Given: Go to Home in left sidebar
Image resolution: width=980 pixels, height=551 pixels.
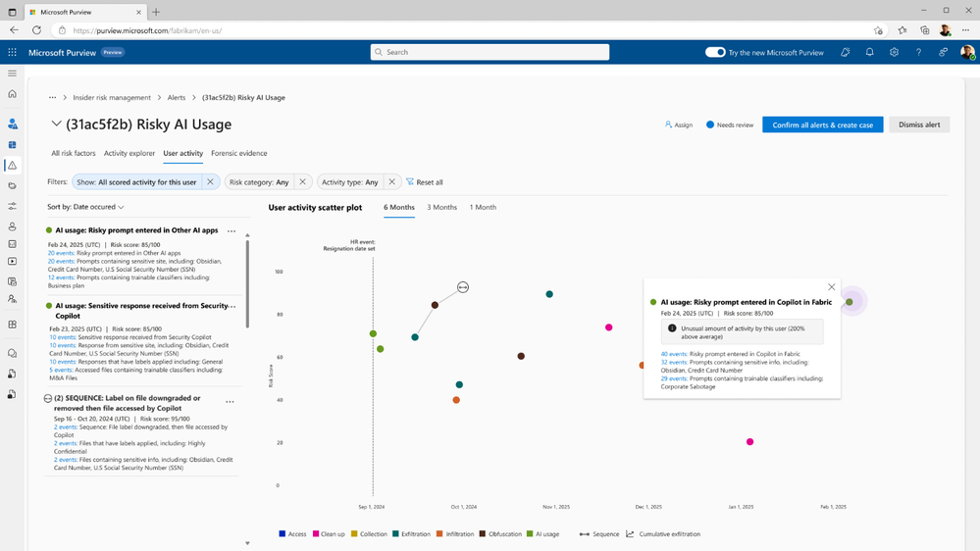Looking at the screenshot, I should click(12, 94).
